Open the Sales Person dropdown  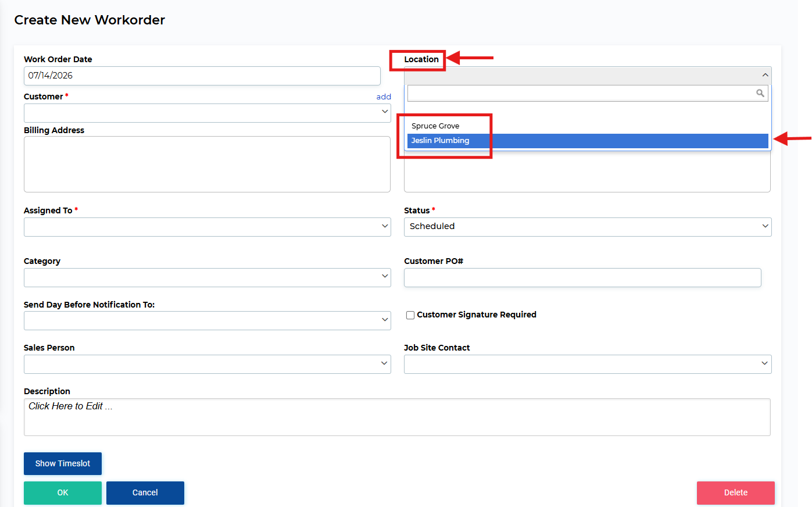[207, 364]
